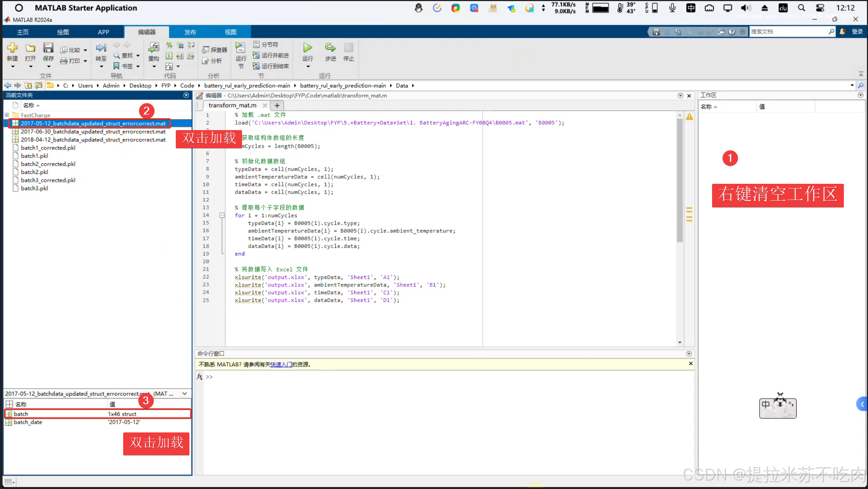This screenshot has width=868, height=489.
Task: Click the quick access Copy icon
Action: click(678, 32)
